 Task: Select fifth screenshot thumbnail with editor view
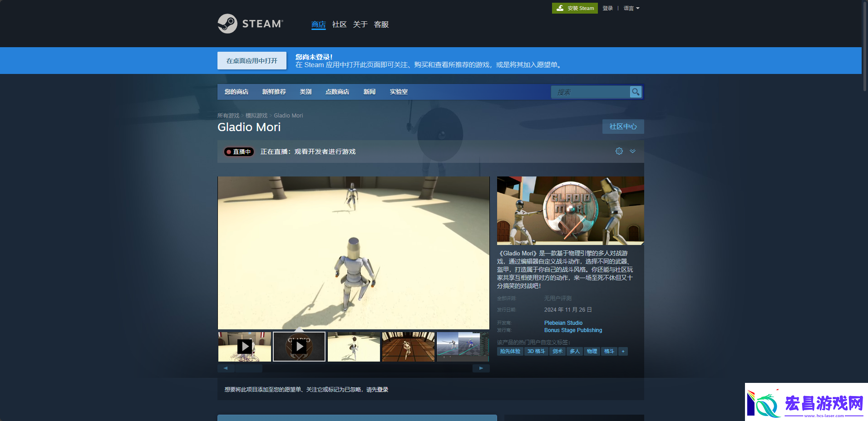(463, 347)
